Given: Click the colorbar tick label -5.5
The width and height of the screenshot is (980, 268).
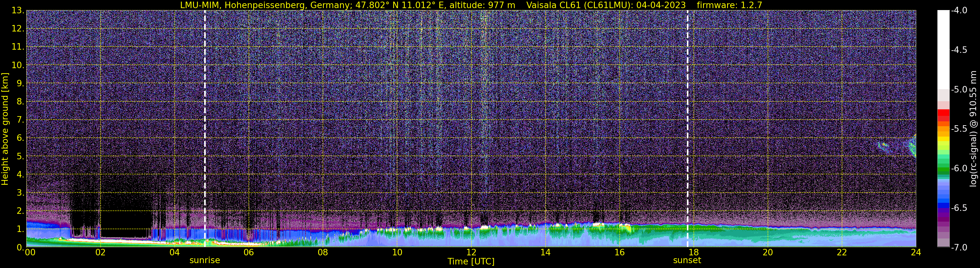Looking at the screenshot, I should [x=959, y=129].
